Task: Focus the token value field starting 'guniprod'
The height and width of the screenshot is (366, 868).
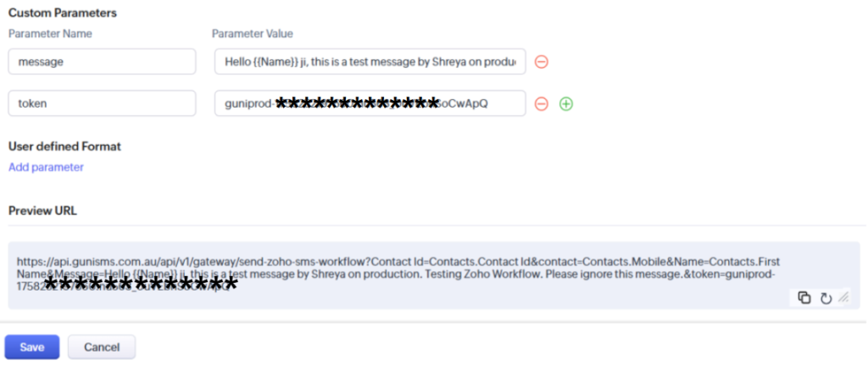Action: click(x=370, y=103)
